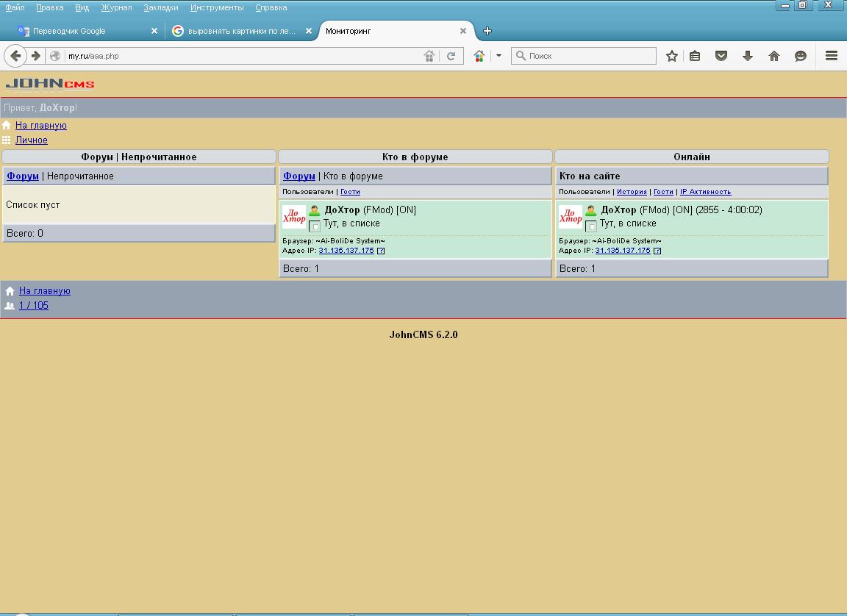This screenshot has height=616, width=847.
Task: Open the downloads arrow icon
Action: pyautogui.click(x=748, y=56)
